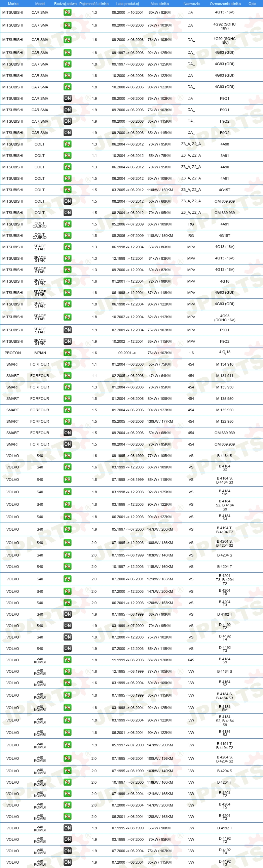Click the PB icon in V40 Kombi 645 row

pyautogui.click(x=68, y=660)
